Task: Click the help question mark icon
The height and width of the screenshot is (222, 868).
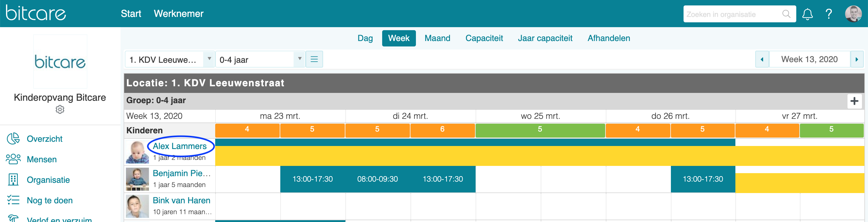Action: pyautogui.click(x=829, y=14)
